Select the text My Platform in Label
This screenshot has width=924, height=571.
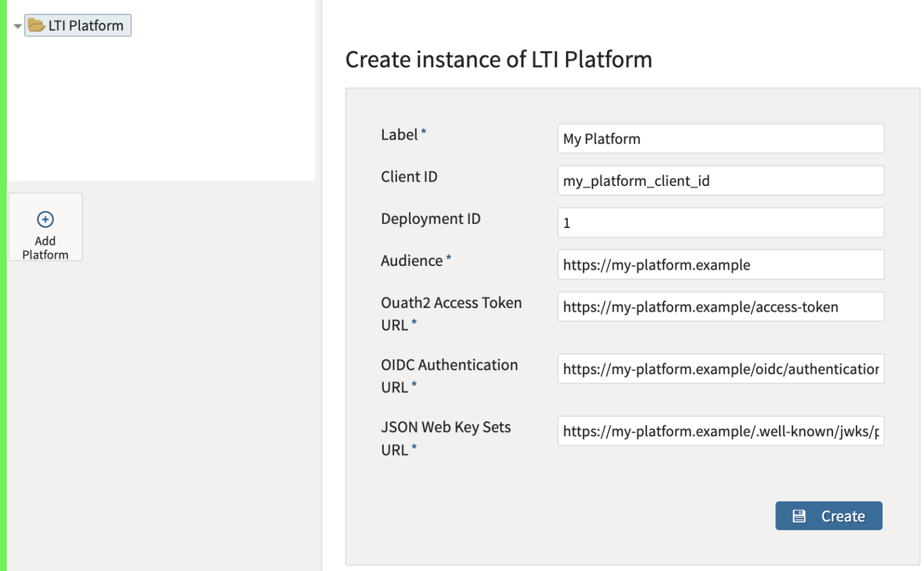(x=600, y=138)
